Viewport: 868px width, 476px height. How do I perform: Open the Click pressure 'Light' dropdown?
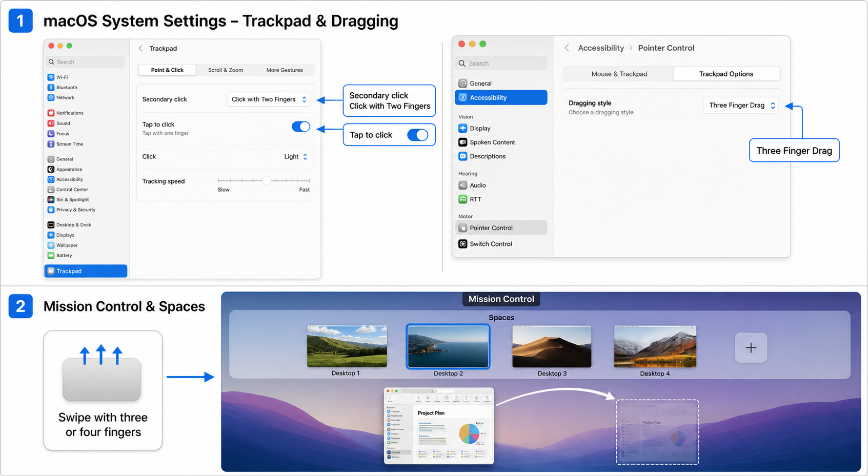296,157
